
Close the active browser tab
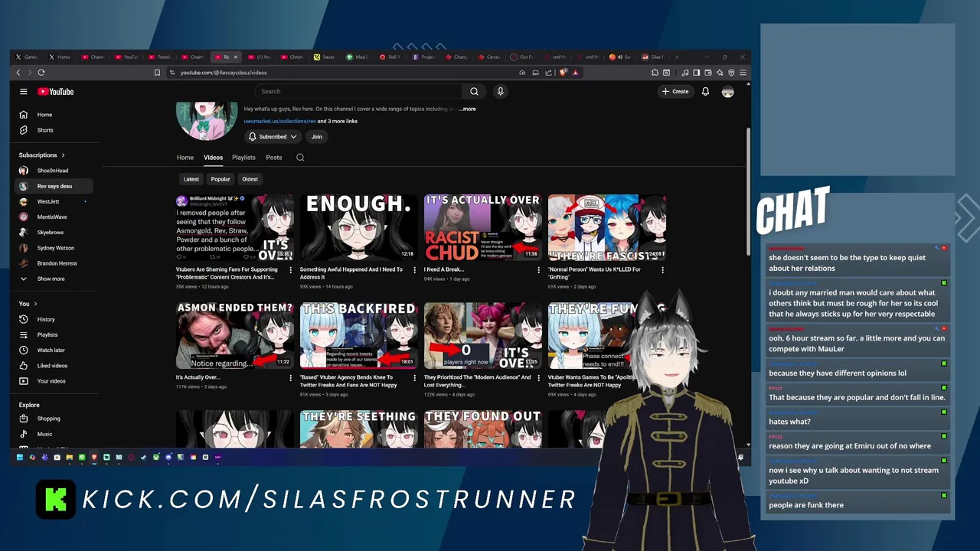(235, 57)
